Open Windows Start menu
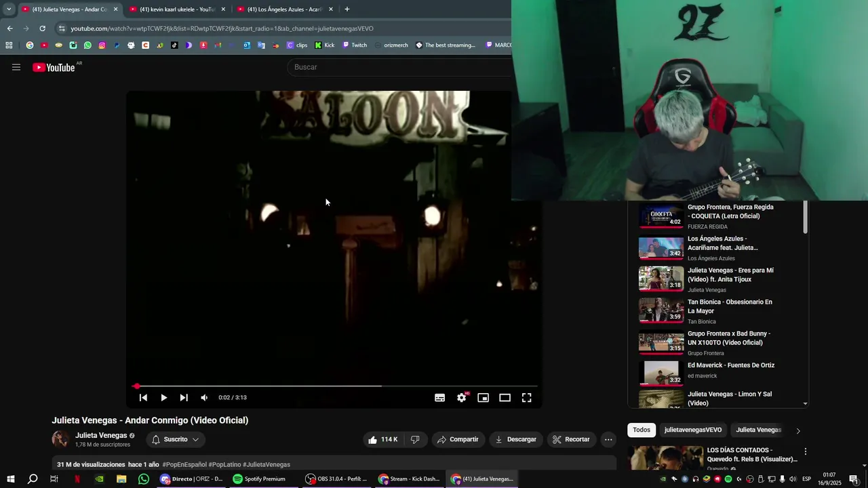The height and width of the screenshot is (488, 868). (x=11, y=479)
